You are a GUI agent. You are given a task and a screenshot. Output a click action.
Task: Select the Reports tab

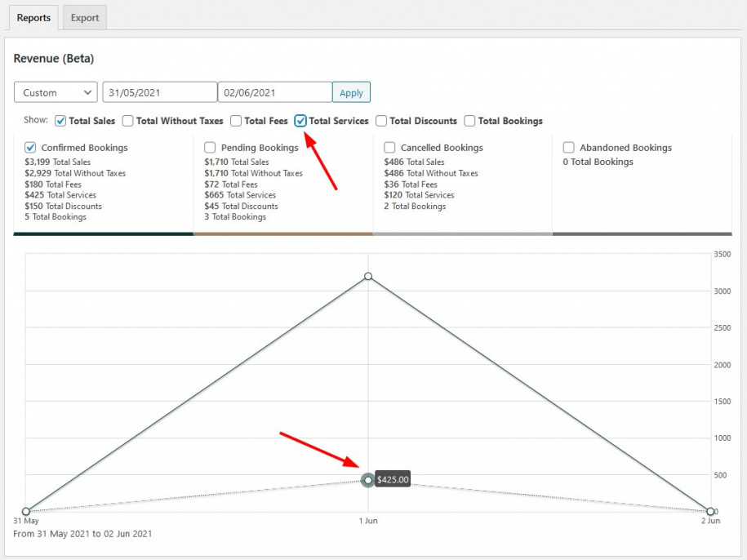click(33, 17)
